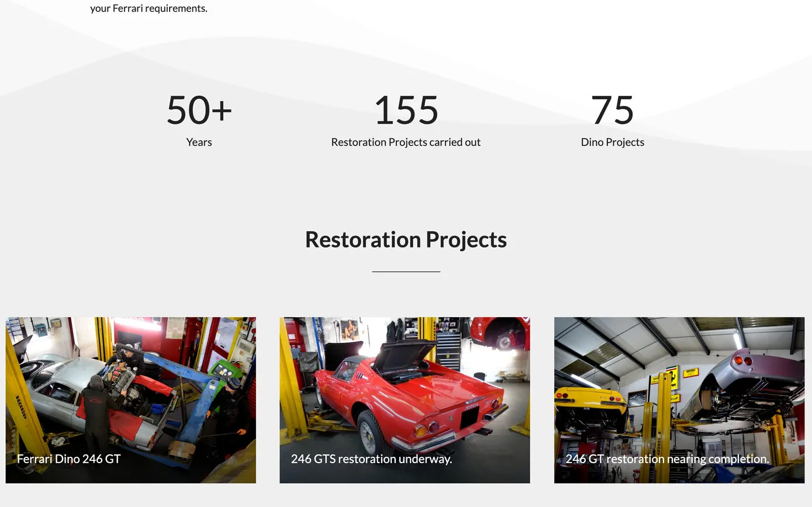Click the '155' projects figure
The height and width of the screenshot is (507, 812).
click(x=406, y=110)
